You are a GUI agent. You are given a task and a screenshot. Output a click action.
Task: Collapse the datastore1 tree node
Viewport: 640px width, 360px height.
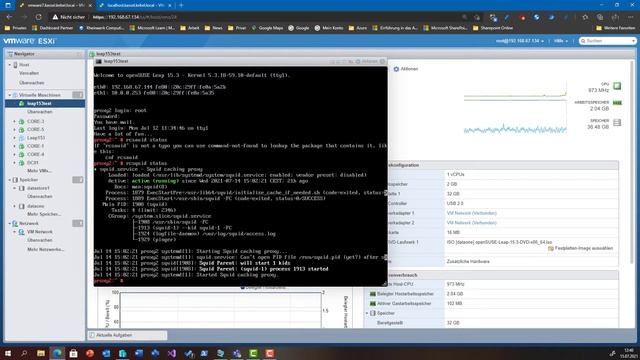pyautogui.click(x=15, y=188)
